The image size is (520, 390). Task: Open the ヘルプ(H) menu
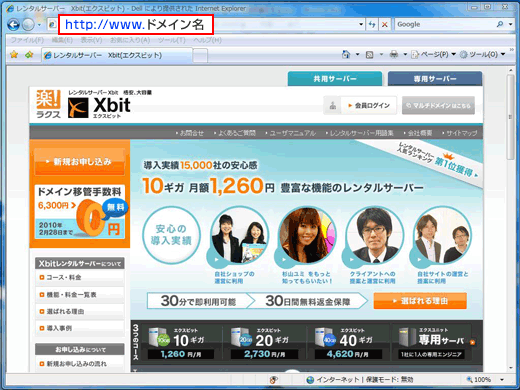click(207, 40)
